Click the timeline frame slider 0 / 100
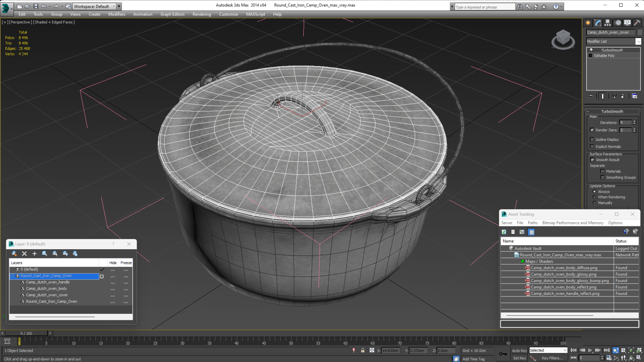 [x=26, y=333]
